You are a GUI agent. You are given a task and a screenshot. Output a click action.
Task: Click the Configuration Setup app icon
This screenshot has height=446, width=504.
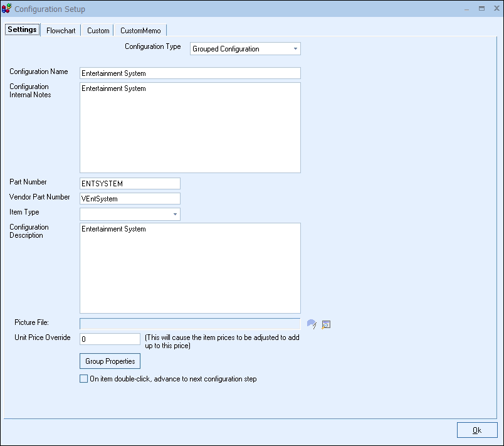click(7, 9)
